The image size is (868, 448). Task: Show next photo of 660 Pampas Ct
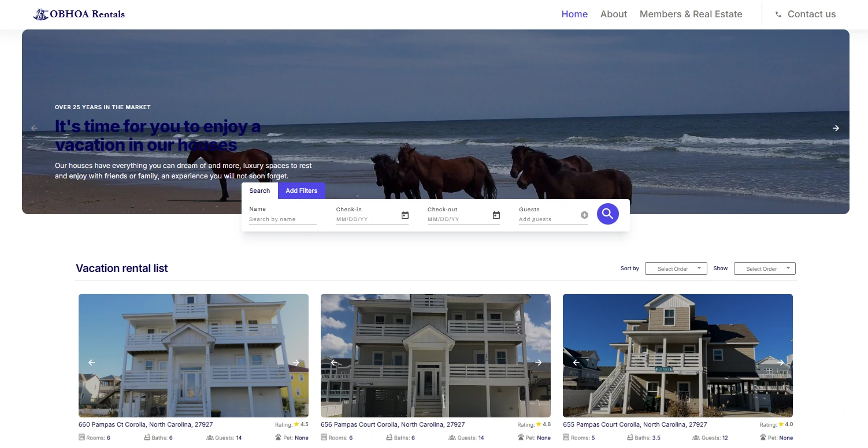coord(296,363)
